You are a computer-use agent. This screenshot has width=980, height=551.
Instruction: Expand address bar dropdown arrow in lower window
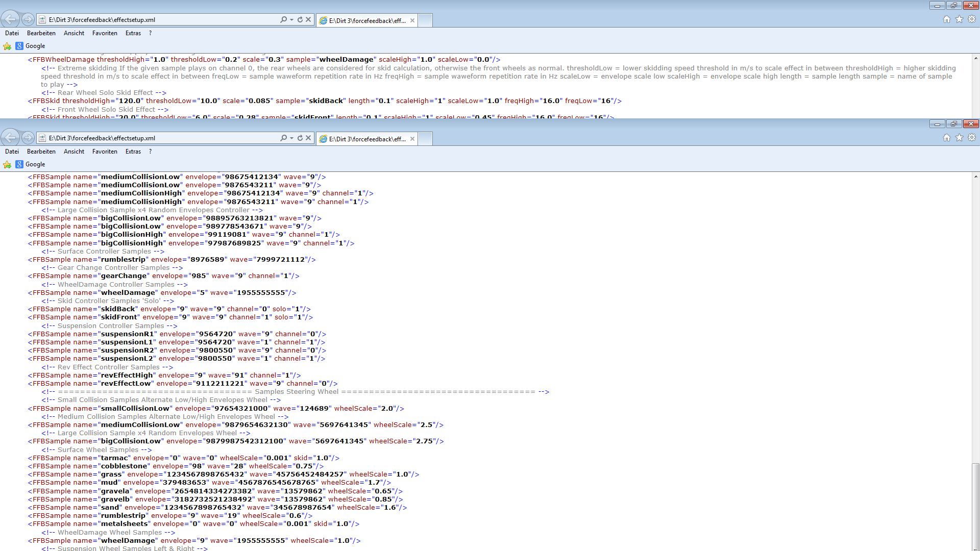click(x=291, y=138)
